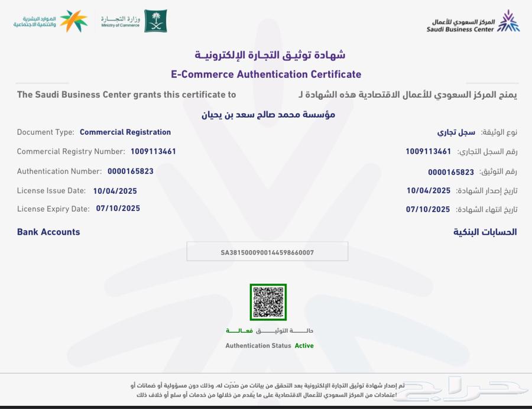This screenshot has height=409, width=532.
Task: Click the Arabic grant sentence يمنح المركز السعودي
Action: (x=408, y=95)
